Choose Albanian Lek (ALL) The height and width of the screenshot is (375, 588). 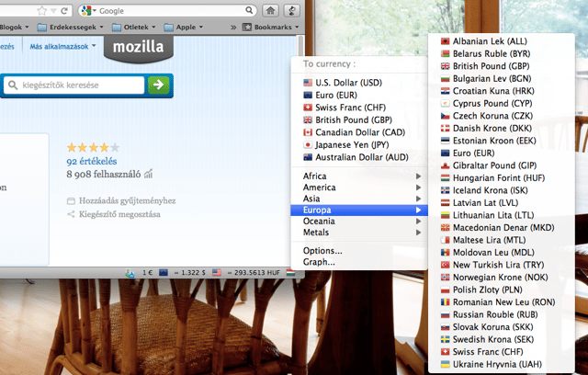pyautogui.click(x=501, y=41)
